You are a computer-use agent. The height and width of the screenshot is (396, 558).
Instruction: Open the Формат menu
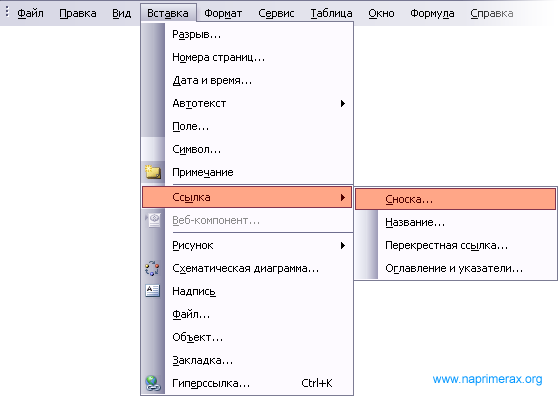[223, 13]
